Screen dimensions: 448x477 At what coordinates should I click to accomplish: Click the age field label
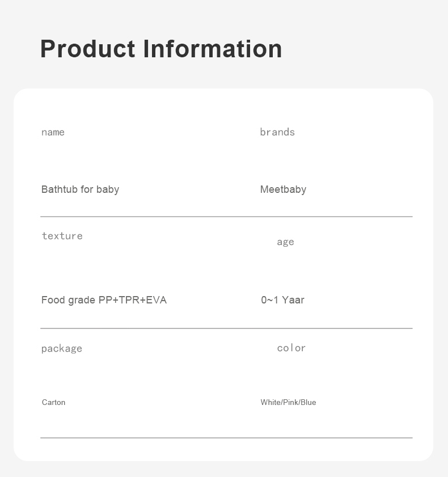tap(286, 242)
